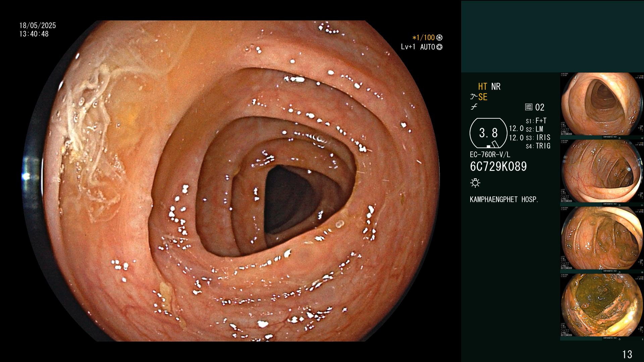The height and width of the screenshot is (362, 644).
Task: Click the date text 18/05/2025
Action: point(38,25)
